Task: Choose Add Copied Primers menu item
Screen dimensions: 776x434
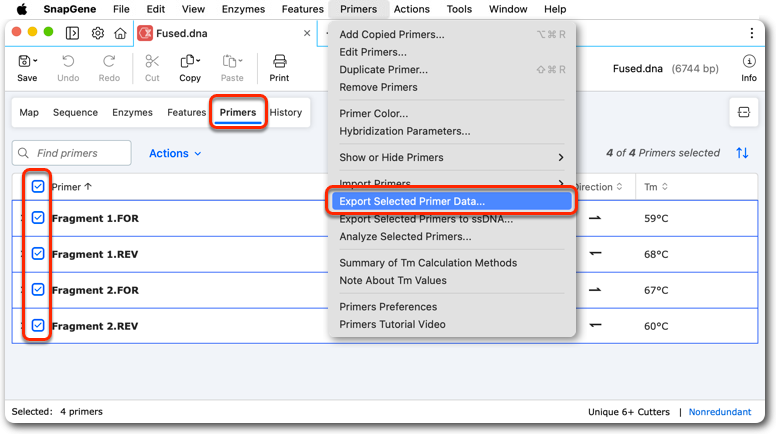Action: 452,35
